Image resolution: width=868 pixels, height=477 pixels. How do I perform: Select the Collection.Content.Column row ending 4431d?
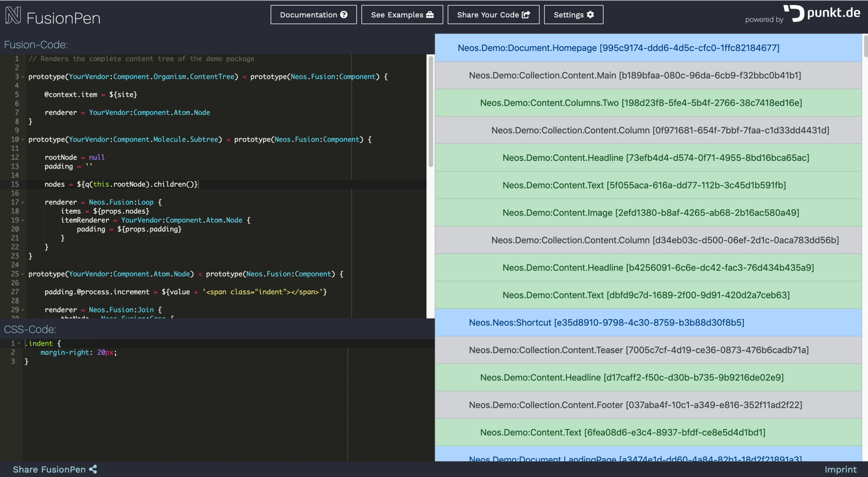coord(648,131)
